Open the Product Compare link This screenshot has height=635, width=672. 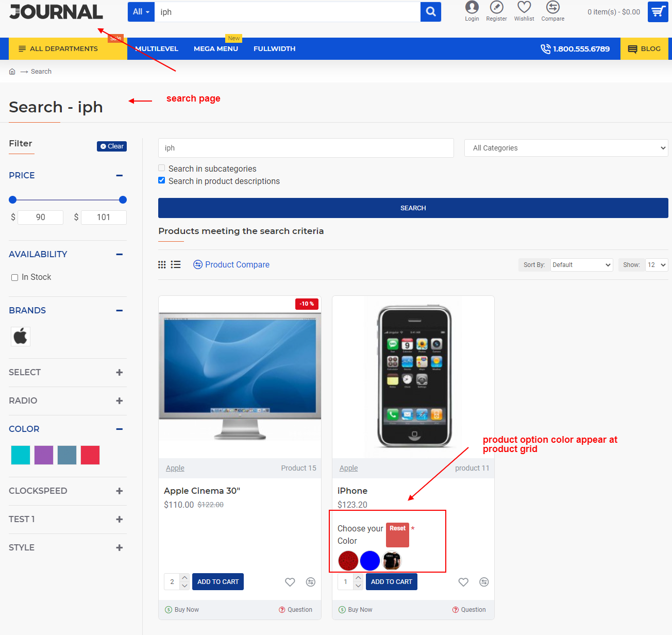click(x=231, y=264)
